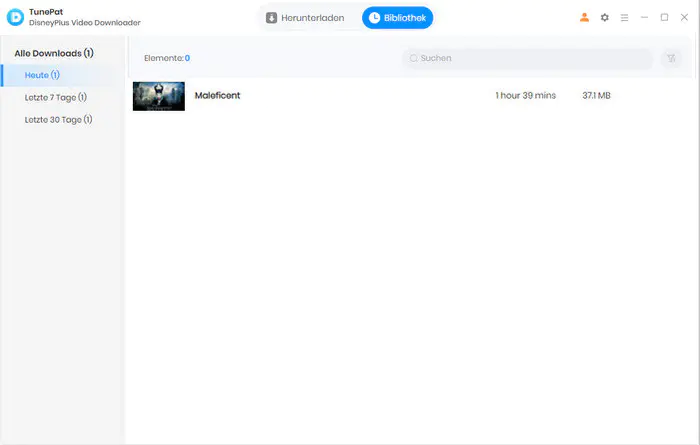The width and height of the screenshot is (700, 445).
Task: Minimize the TunePat window
Action: (x=644, y=17)
